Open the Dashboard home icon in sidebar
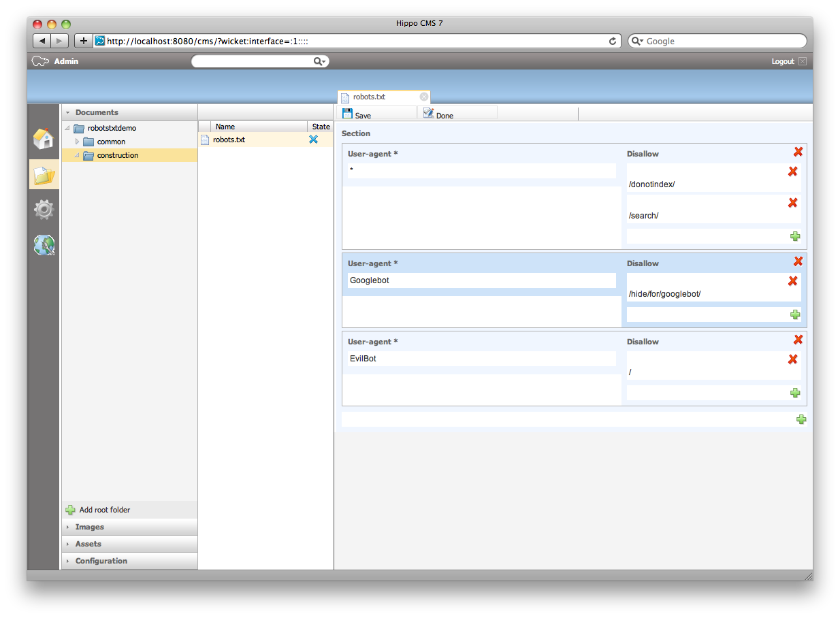840x618 pixels. (44, 139)
